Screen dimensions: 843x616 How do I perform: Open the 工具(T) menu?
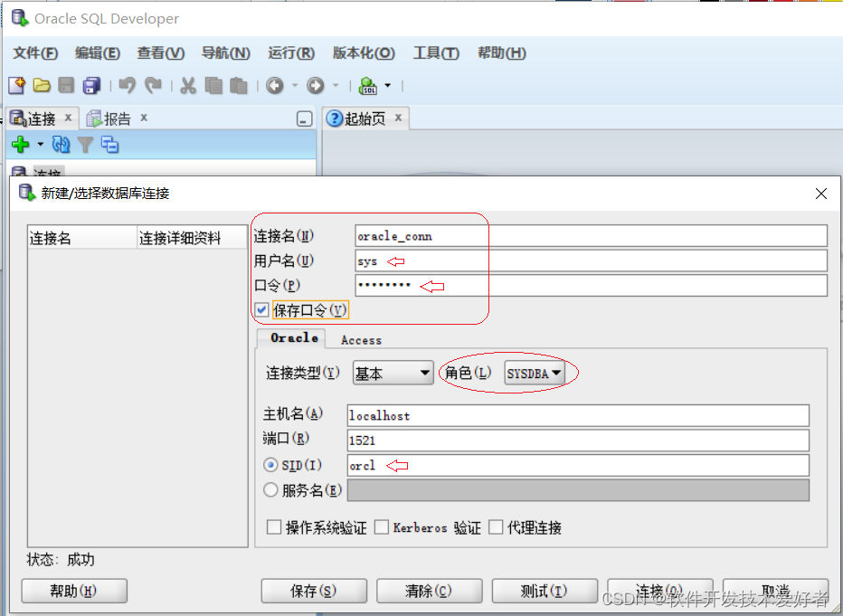(x=436, y=52)
